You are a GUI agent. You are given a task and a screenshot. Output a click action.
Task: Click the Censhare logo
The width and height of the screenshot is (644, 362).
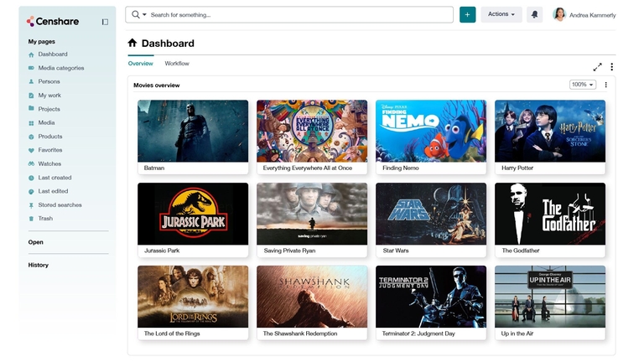coord(53,21)
